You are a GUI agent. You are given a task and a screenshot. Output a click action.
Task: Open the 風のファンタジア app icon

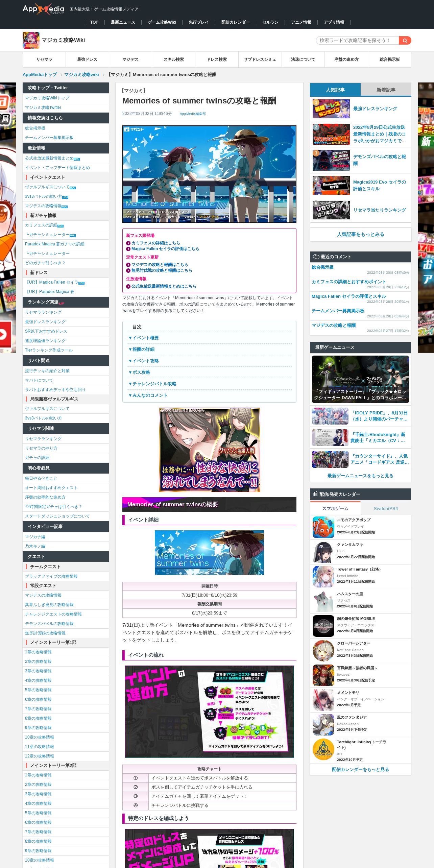323,724
